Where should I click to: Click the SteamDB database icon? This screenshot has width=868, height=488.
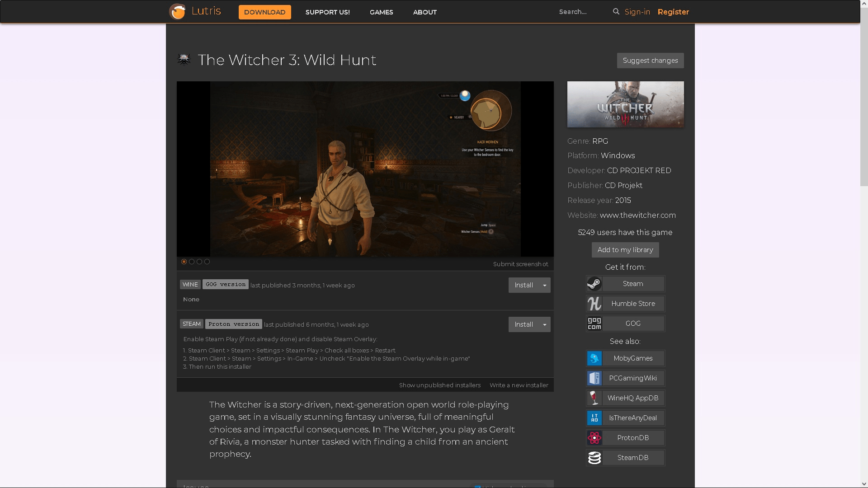(594, 458)
